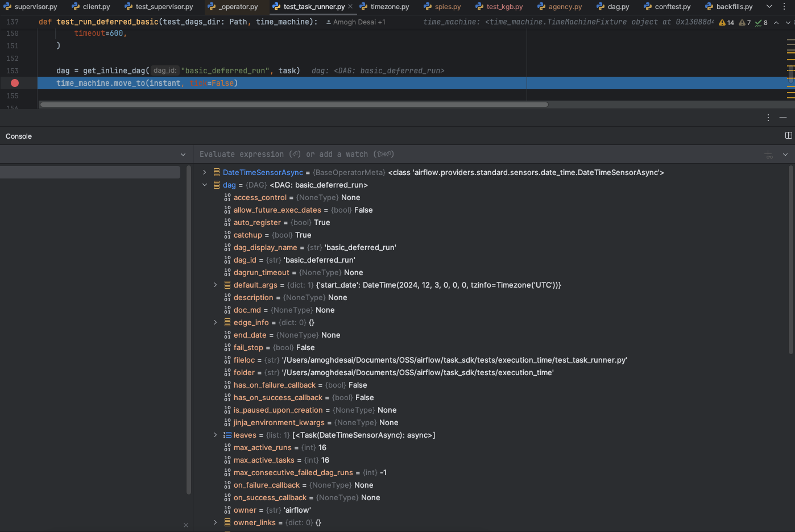795x532 pixels.
Task: Click left pane vertical scrollbar
Action: coord(189,330)
